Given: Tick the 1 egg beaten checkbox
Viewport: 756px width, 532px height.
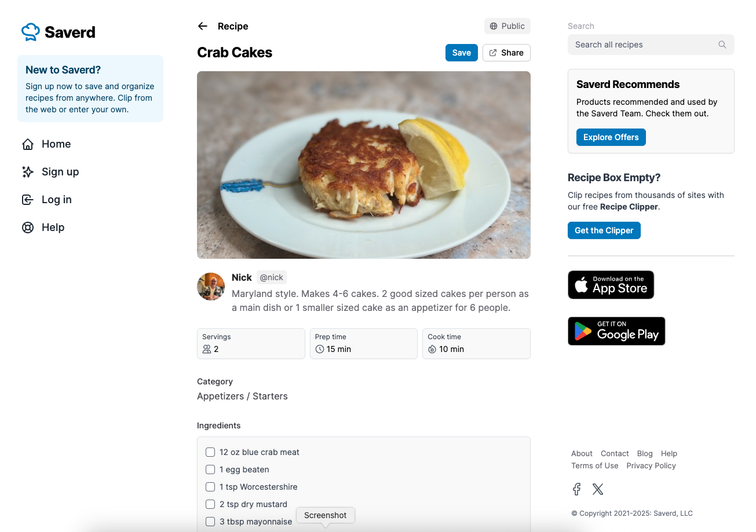Looking at the screenshot, I should (x=210, y=469).
